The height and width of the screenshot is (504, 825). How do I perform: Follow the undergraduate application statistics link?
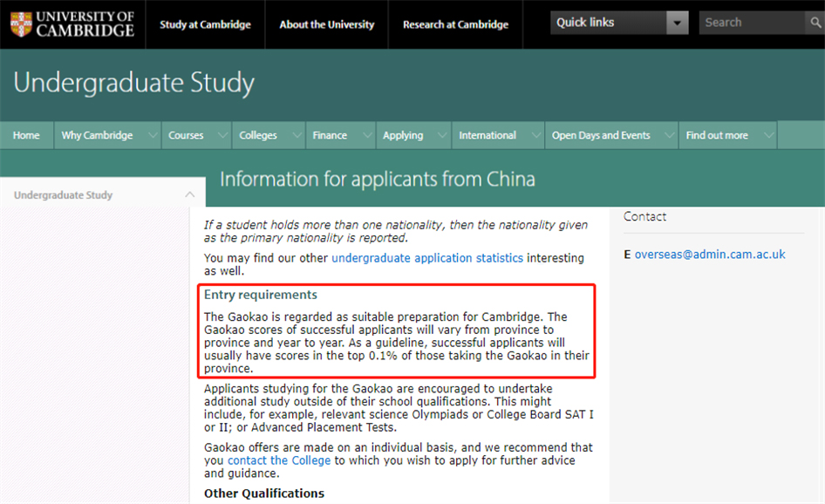pyautogui.click(x=427, y=258)
